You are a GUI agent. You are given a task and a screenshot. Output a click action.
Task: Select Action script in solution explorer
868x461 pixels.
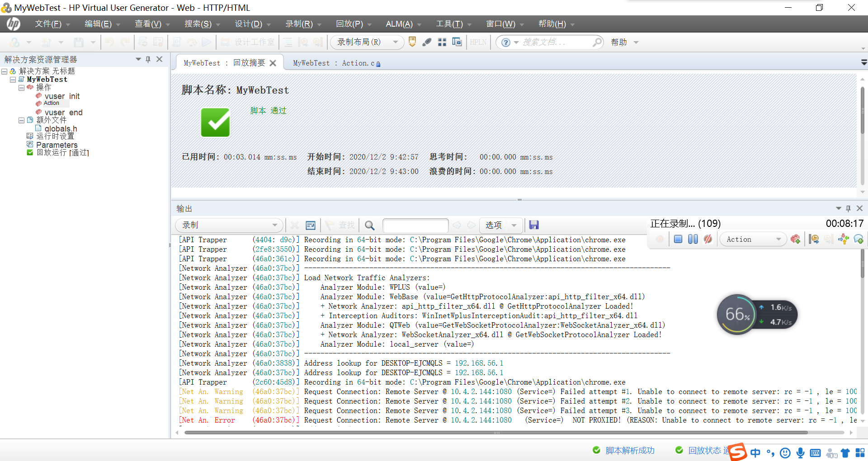coord(51,103)
